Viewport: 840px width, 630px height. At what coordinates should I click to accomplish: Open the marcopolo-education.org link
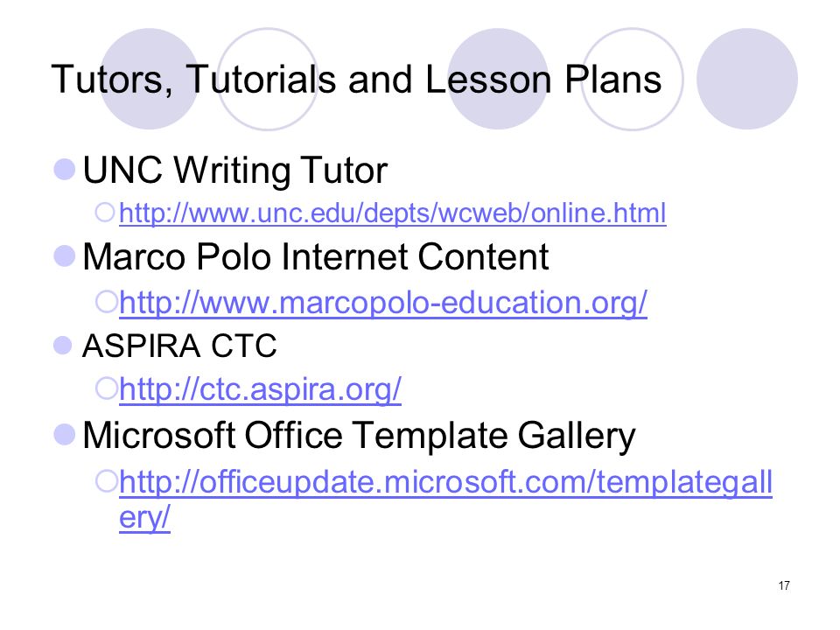click(383, 303)
